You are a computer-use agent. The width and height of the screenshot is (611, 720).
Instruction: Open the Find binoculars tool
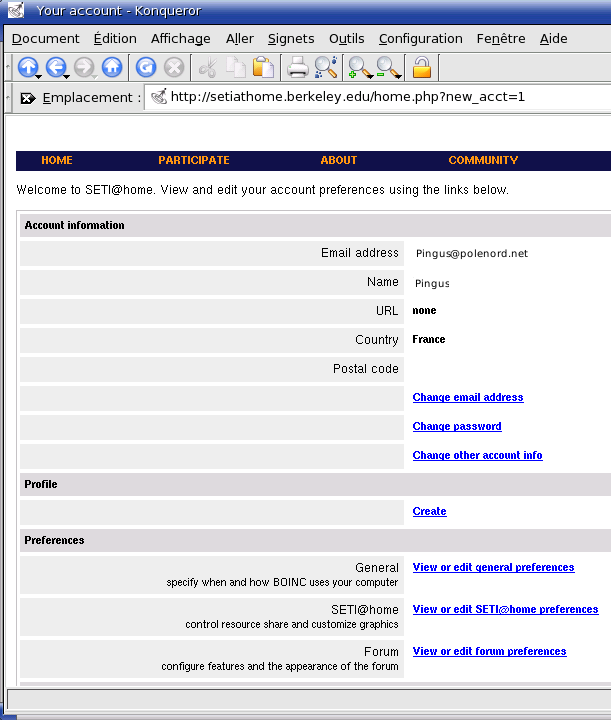point(326,68)
